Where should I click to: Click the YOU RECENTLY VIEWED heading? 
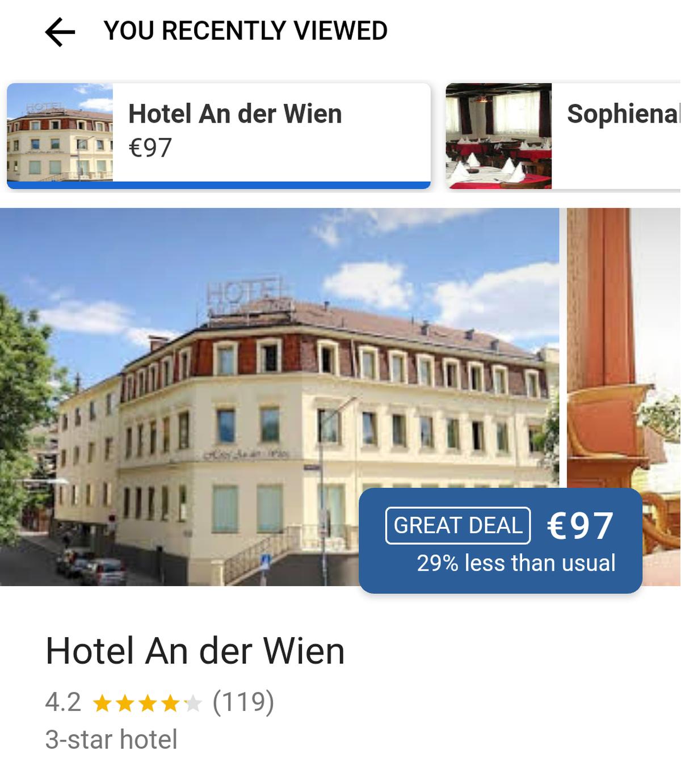[246, 31]
